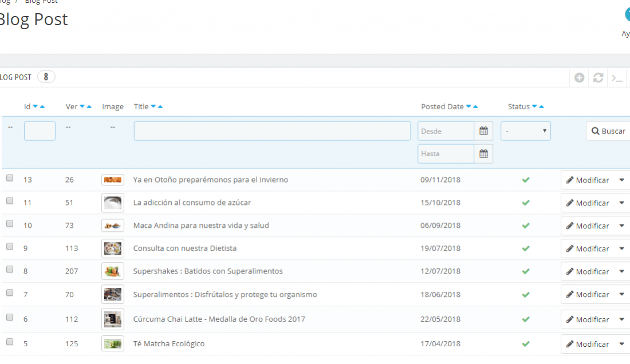Click Modificar for Otoño post
The height and width of the screenshot is (364, 630).
click(x=588, y=180)
